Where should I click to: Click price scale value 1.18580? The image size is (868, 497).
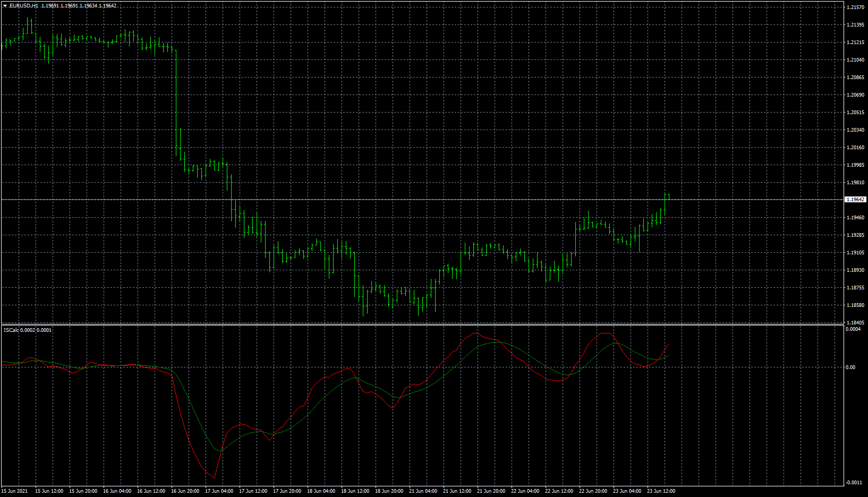855,305
